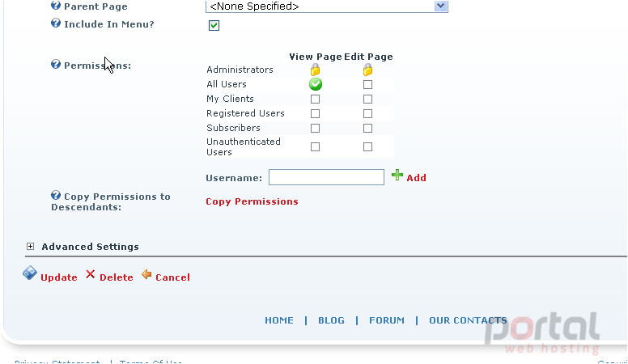Check View Page for Registered Users

pyautogui.click(x=315, y=114)
